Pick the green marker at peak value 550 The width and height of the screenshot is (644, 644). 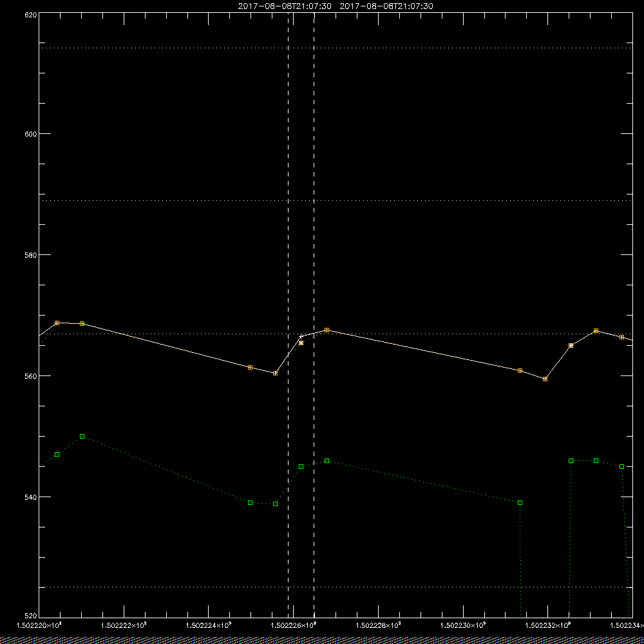[x=82, y=436]
